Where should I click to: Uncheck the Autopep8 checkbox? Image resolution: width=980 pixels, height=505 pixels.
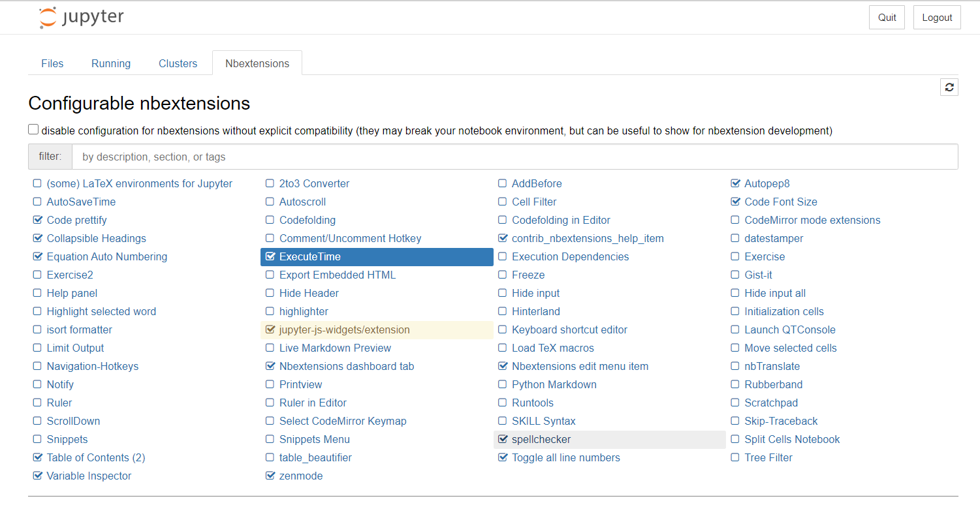pyautogui.click(x=736, y=184)
